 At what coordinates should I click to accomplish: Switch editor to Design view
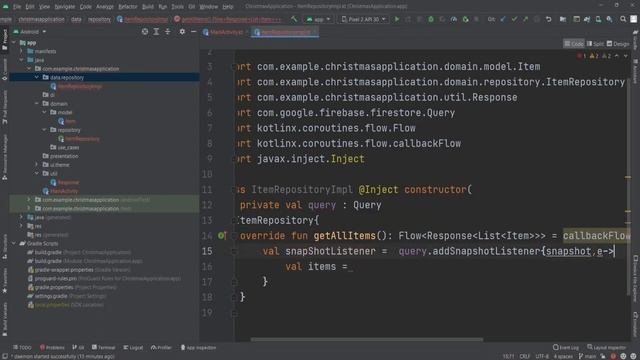point(618,44)
